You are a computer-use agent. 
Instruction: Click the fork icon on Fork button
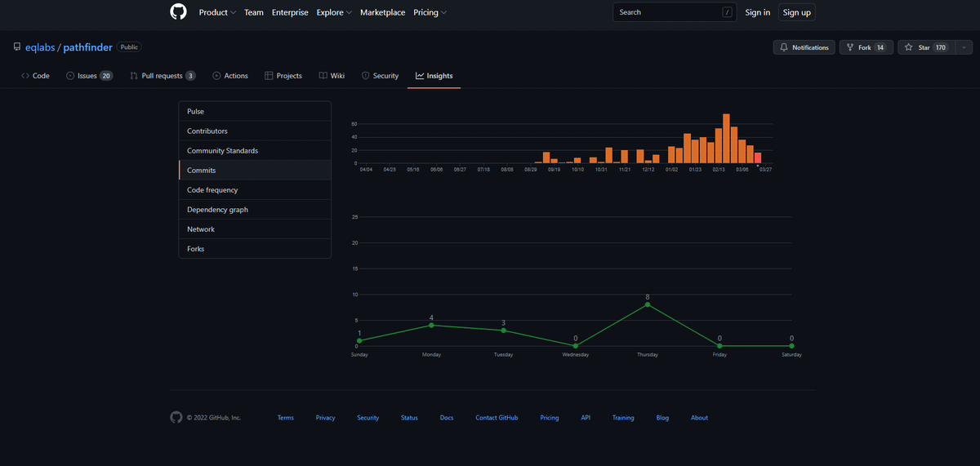point(849,48)
